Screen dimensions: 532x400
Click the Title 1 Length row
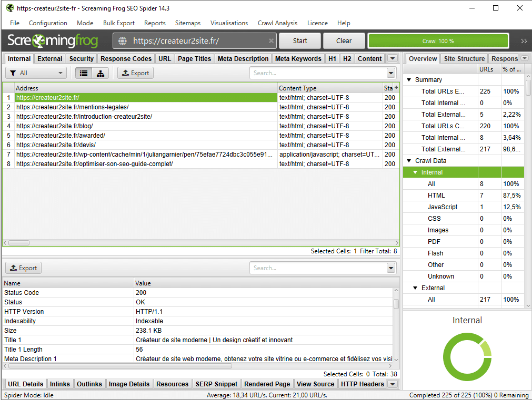(198, 350)
